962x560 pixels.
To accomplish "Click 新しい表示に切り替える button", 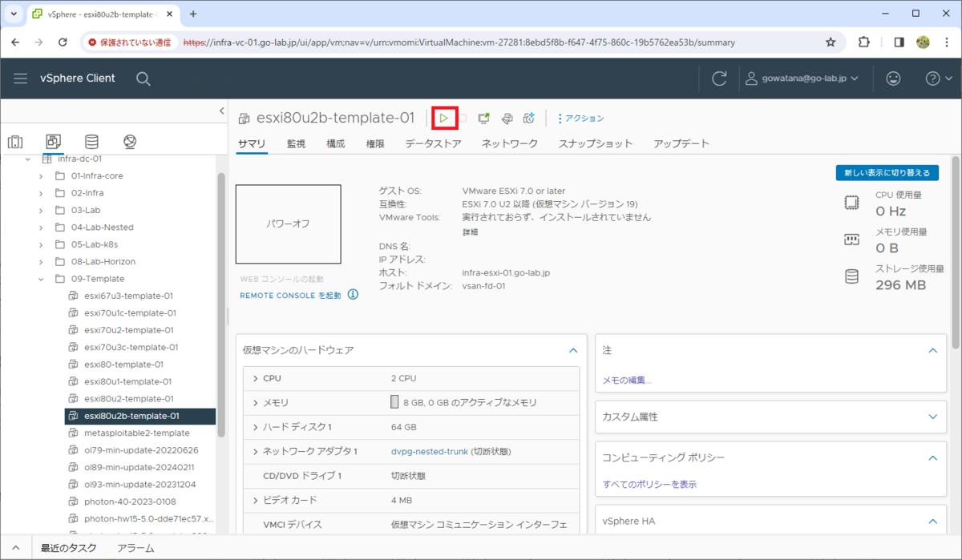I will pos(887,173).
